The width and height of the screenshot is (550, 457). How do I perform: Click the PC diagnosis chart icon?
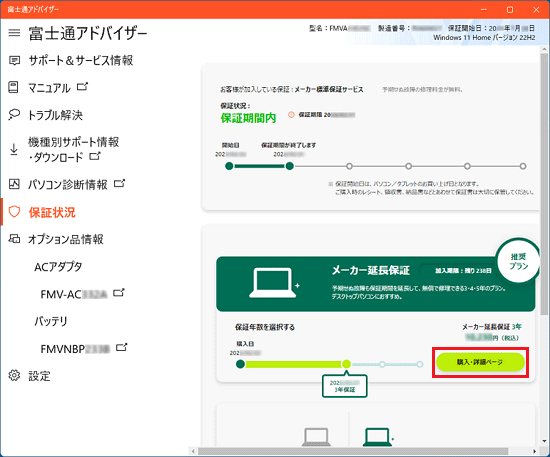[14, 184]
